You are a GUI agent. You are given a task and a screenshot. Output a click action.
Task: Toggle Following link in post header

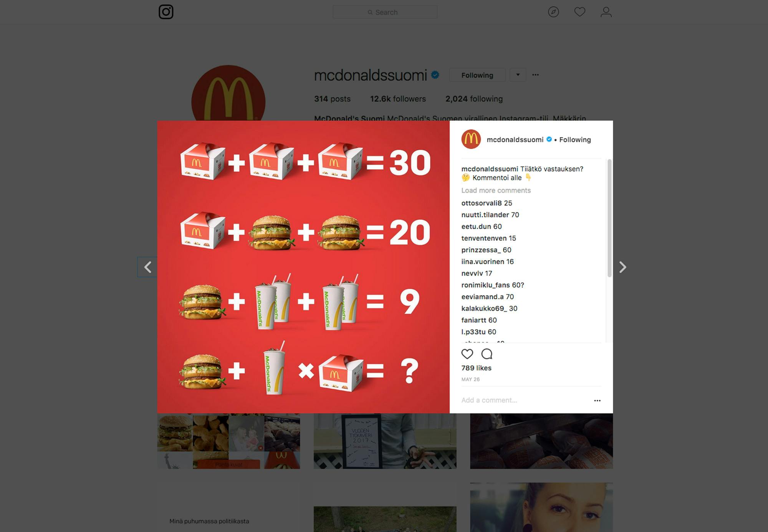point(575,139)
